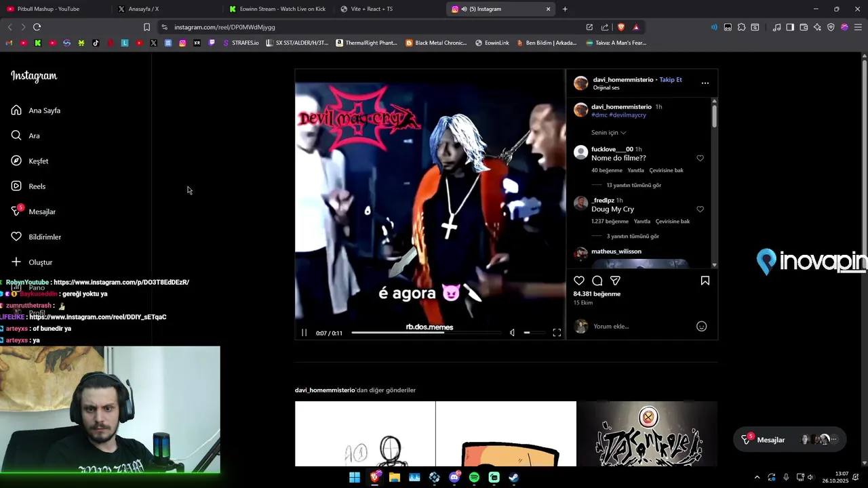Switch to the Anasayfa / X tab

coord(166,9)
